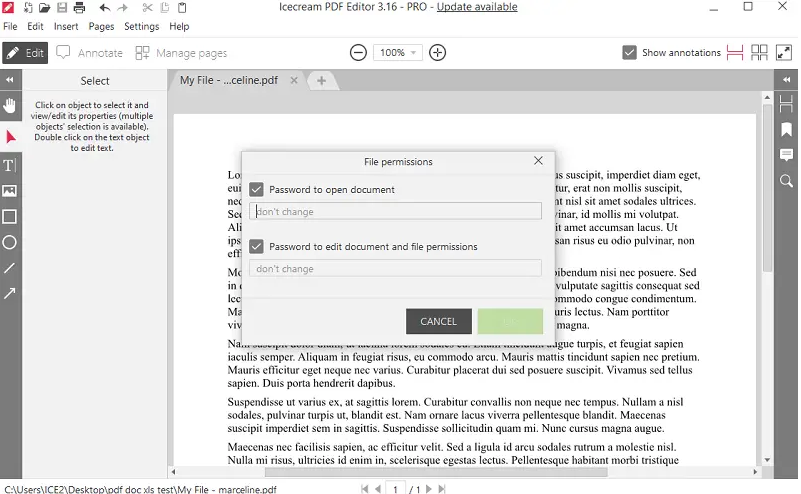
Task: Switch to Manage pages mode
Action: pyautogui.click(x=181, y=53)
